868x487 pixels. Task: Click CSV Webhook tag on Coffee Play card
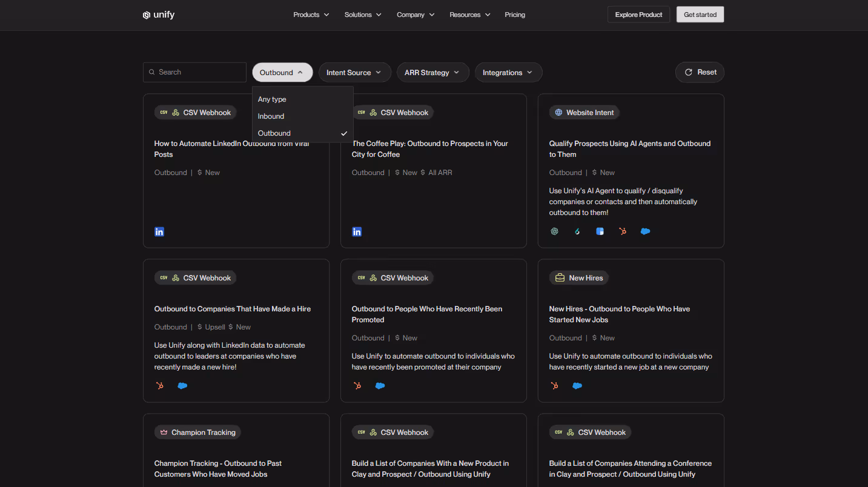(393, 113)
